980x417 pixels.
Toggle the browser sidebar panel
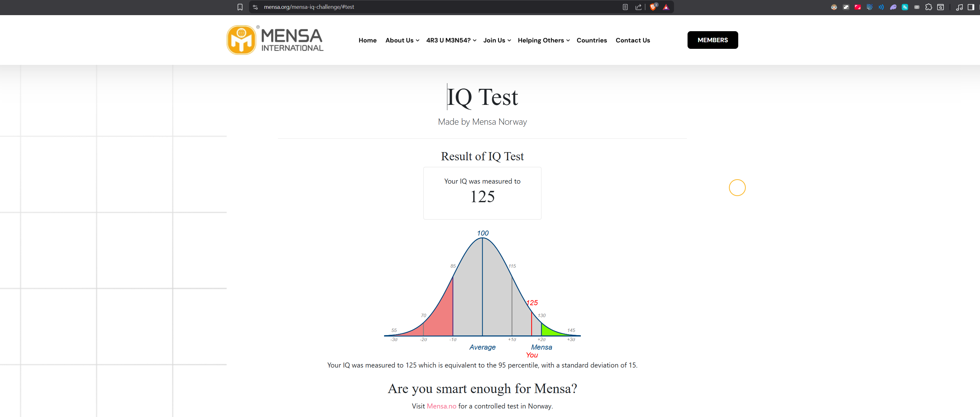pyautogui.click(x=971, y=7)
